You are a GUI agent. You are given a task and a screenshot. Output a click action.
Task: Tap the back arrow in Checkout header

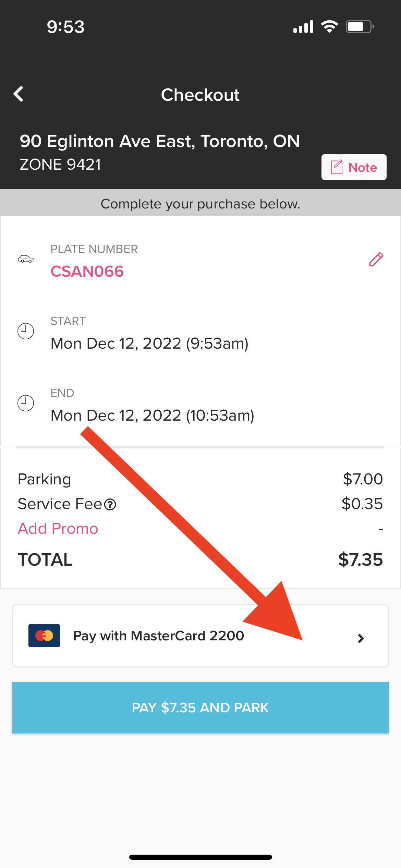(19, 94)
